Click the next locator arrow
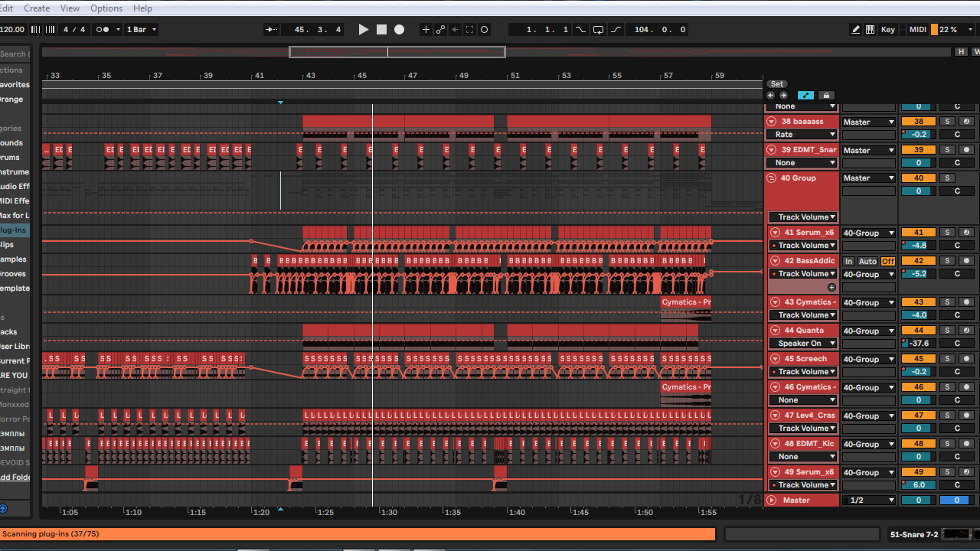The image size is (980, 551). click(x=783, y=96)
